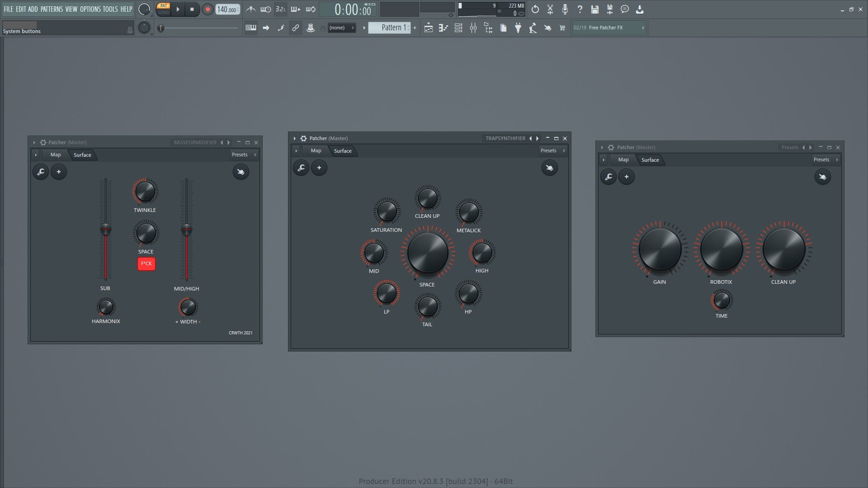Click the 140.000 tempo field

tap(227, 9)
